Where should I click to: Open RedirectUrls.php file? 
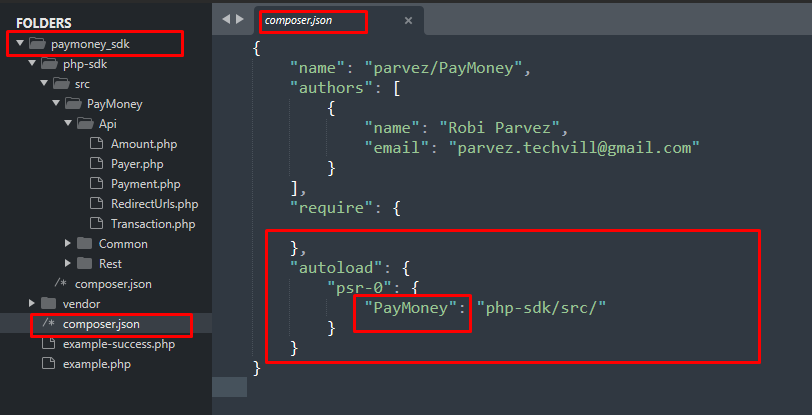pos(153,204)
